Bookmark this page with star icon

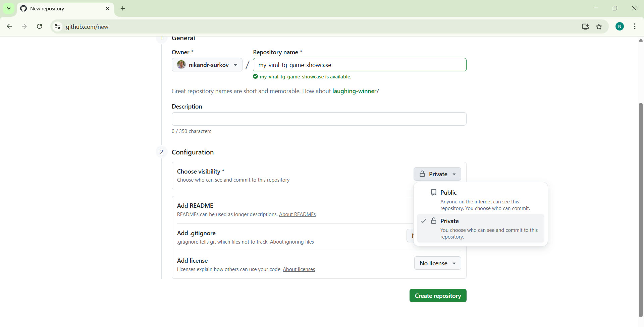(599, 26)
